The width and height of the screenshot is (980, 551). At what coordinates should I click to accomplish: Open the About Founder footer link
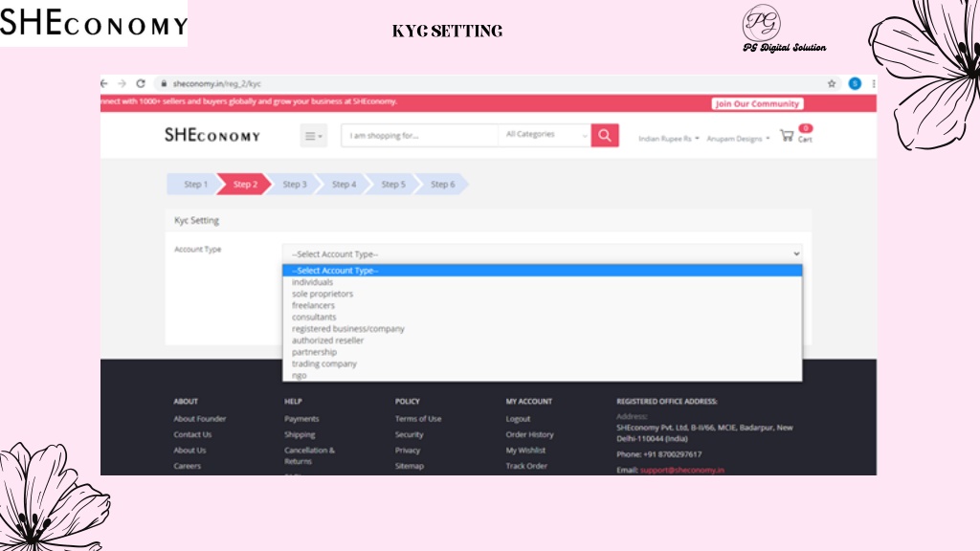(x=200, y=419)
